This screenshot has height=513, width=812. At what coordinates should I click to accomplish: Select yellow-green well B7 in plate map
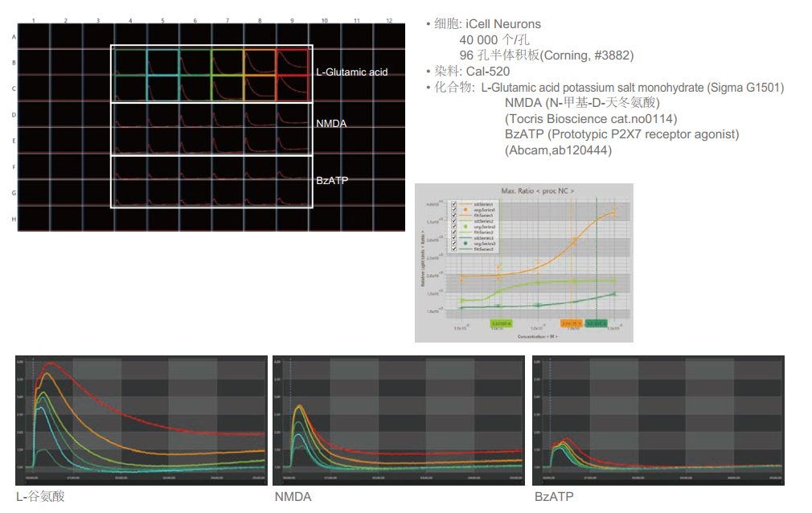click(228, 62)
